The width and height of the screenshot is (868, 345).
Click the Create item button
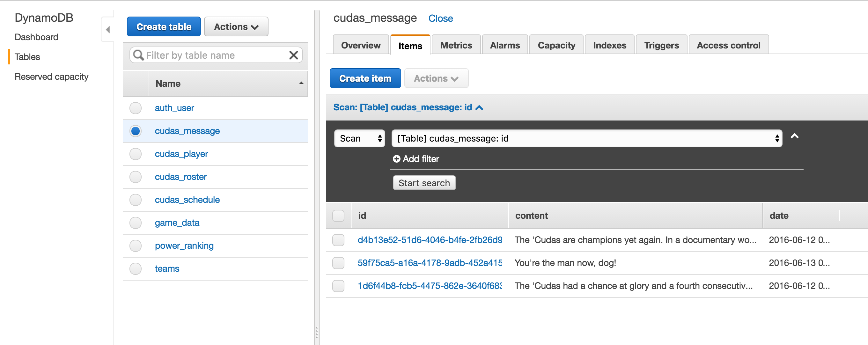(x=365, y=78)
